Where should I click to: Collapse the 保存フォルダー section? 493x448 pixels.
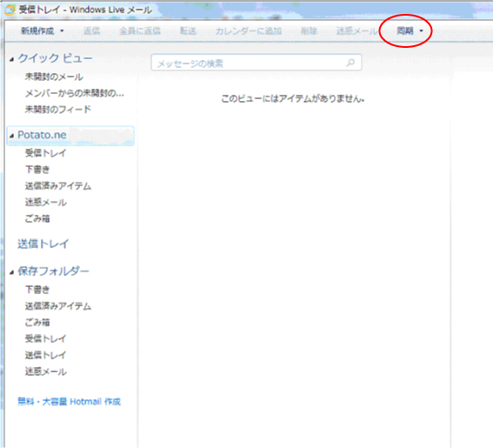(11, 272)
